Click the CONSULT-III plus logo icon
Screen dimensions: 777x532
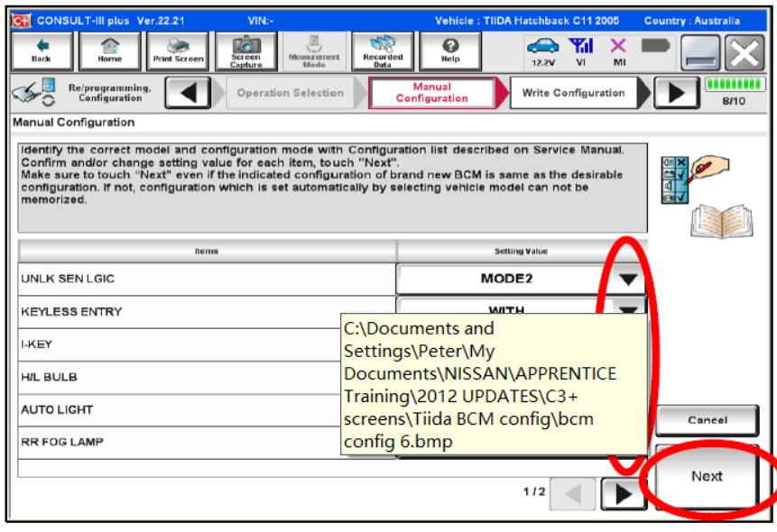(22, 21)
